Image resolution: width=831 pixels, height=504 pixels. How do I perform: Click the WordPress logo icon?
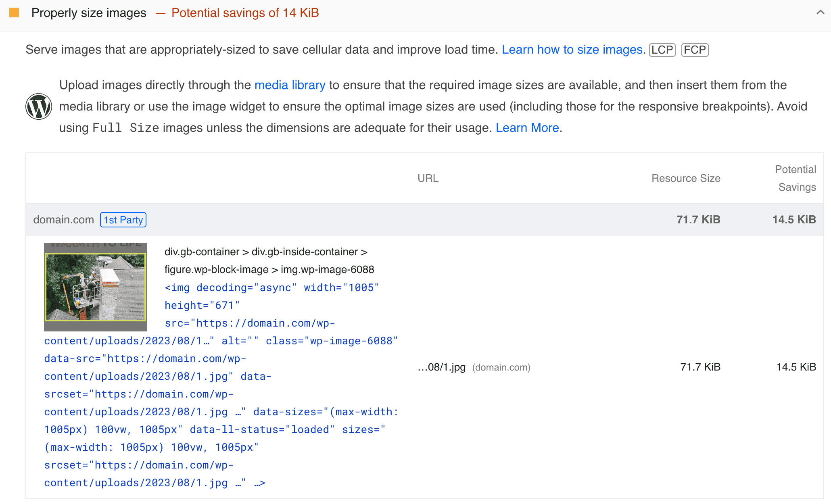pyautogui.click(x=39, y=106)
